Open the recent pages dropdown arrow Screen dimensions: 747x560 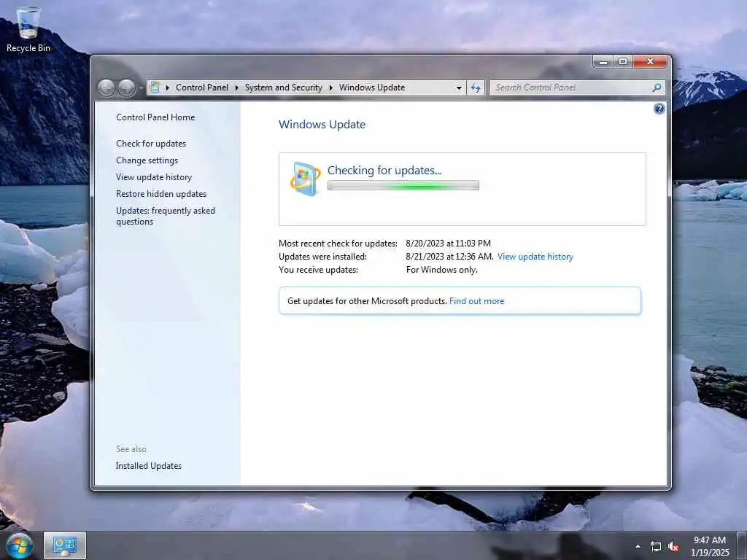(141, 87)
